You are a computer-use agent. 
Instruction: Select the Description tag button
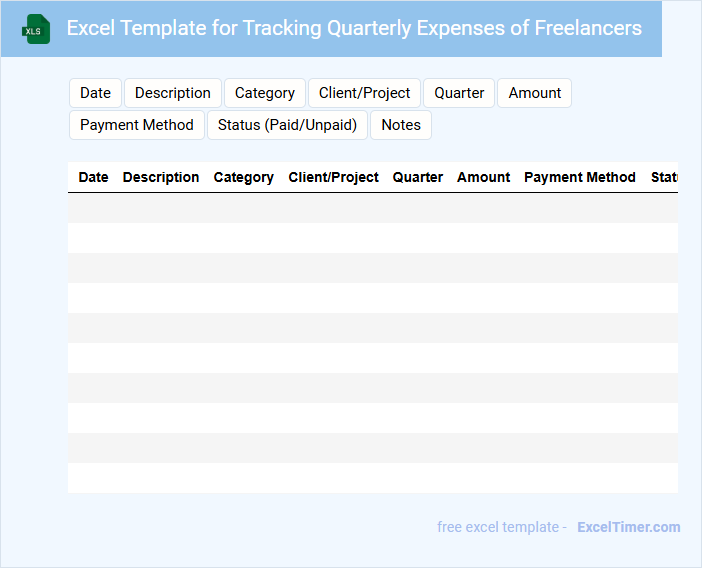tap(173, 93)
